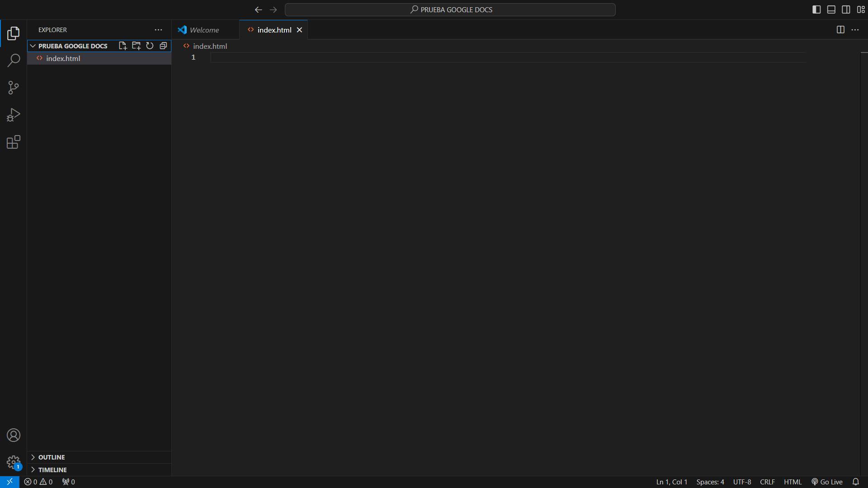868x488 pixels.
Task: Open the Search view
Action: [14, 60]
